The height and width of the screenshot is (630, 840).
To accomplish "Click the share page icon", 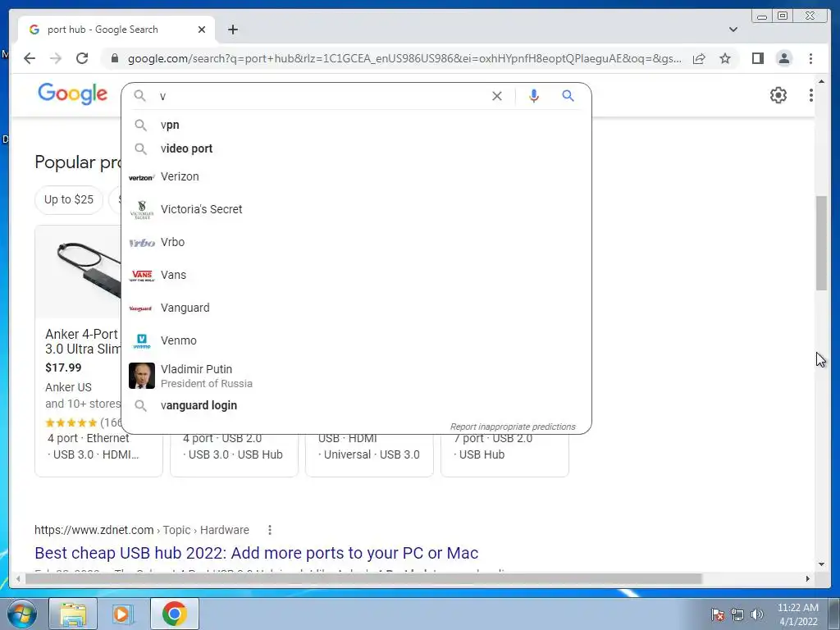I will (699, 58).
